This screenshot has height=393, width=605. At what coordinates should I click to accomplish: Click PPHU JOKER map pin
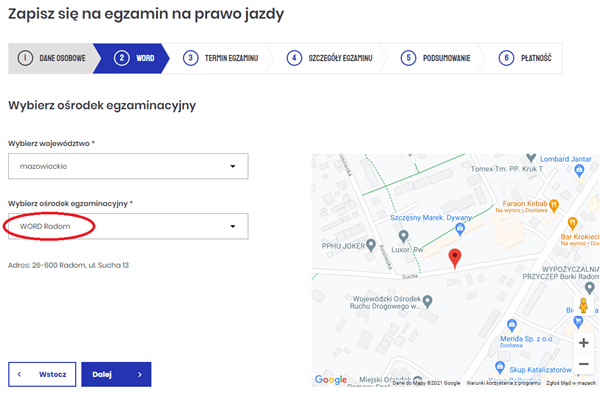371,245
